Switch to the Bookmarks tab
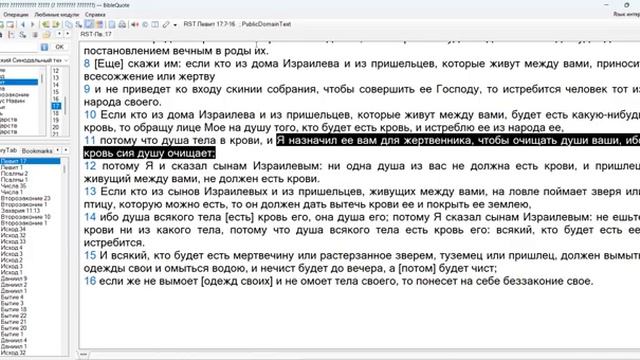 [37, 151]
